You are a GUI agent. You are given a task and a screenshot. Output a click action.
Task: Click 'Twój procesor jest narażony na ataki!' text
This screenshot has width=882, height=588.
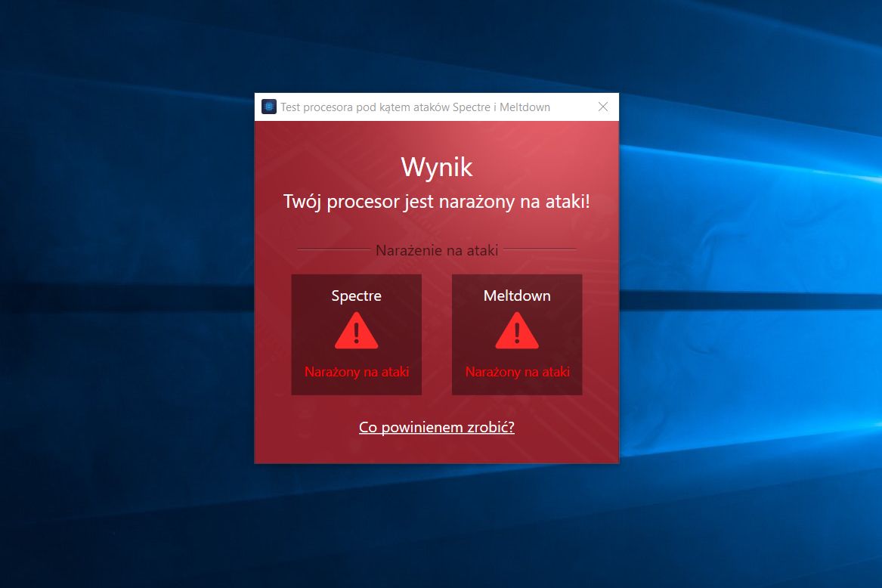[437, 202]
